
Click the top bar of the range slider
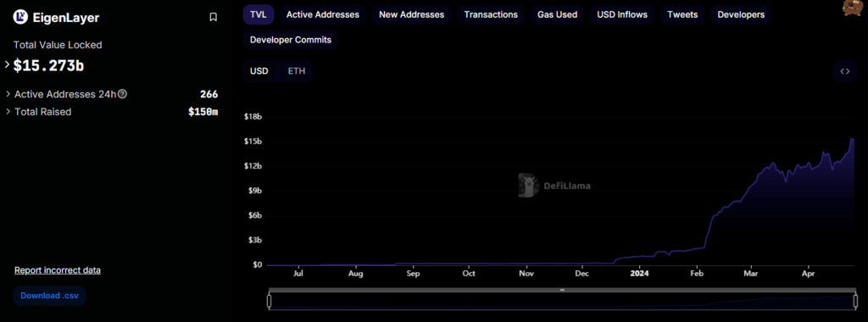click(x=563, y=290)
